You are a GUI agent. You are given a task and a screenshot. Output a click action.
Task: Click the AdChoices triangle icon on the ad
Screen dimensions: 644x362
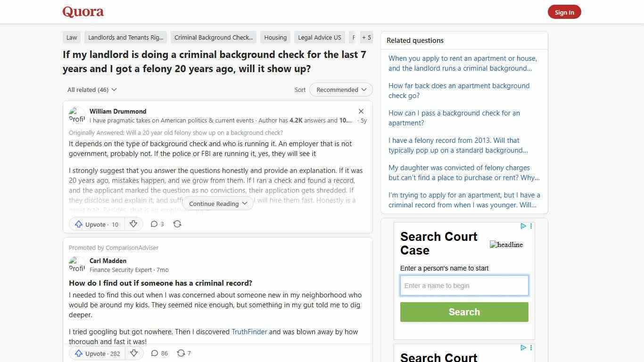point(523,226)
